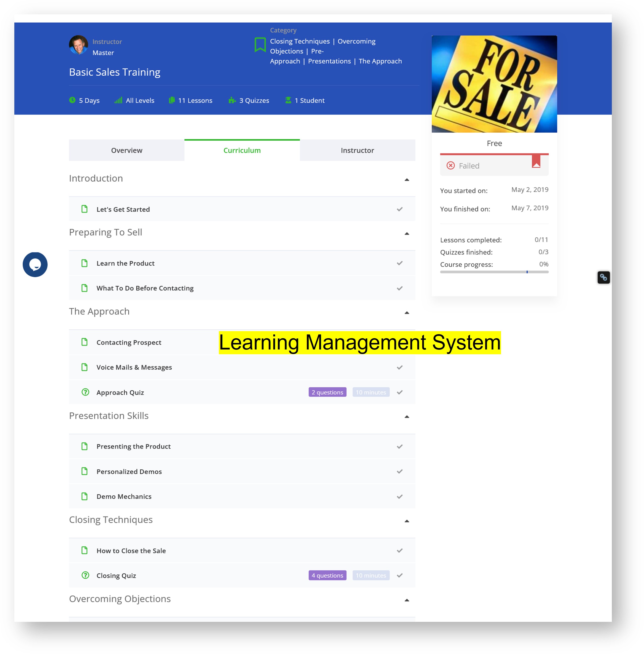Click the course progress bar
Screen dimensions: 644x654
click(494, 272)
